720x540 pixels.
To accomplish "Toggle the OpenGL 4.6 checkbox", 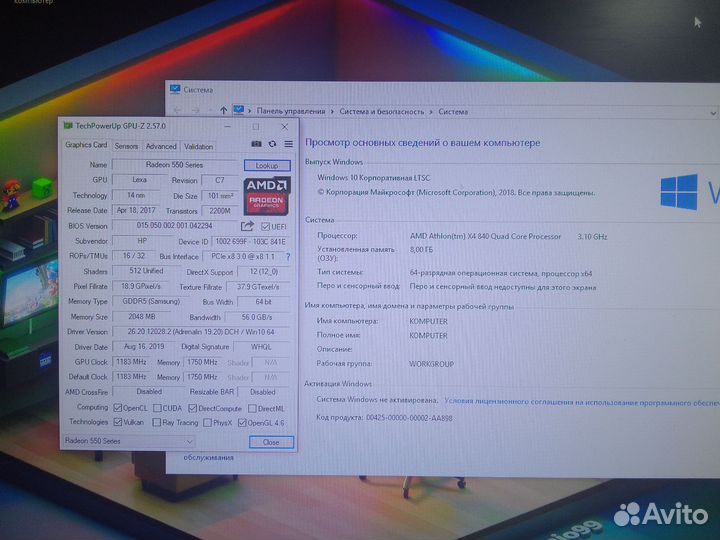I will [x=242, y=422].
